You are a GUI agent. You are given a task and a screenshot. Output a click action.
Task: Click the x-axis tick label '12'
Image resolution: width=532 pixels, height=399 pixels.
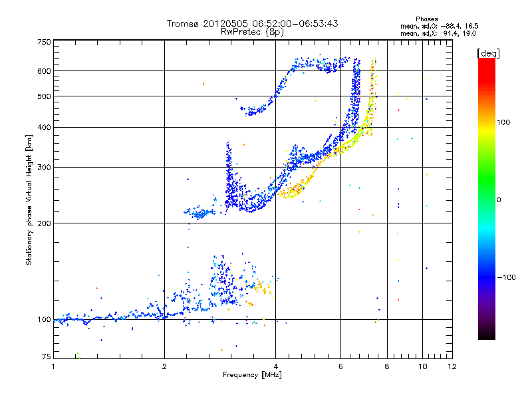pos(452,366)
